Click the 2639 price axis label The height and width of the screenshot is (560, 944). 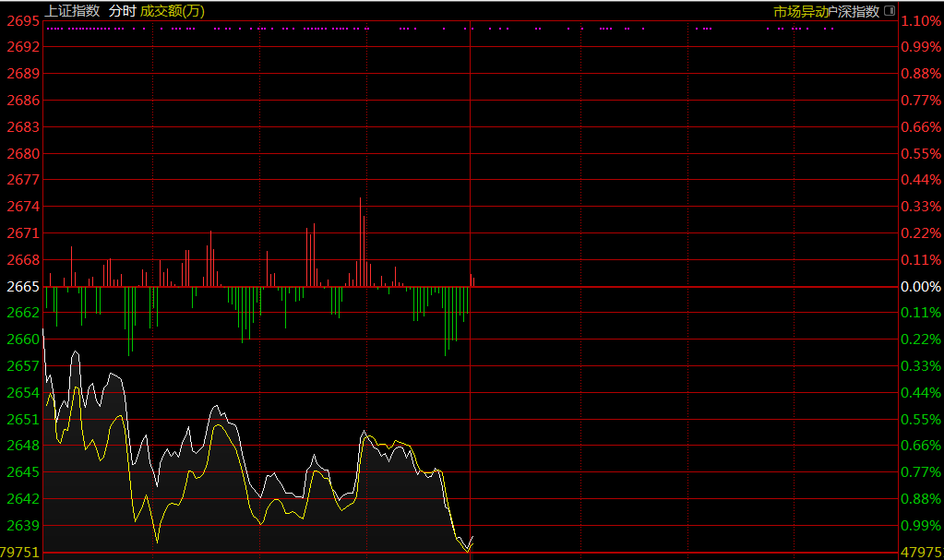pos(23,526)
